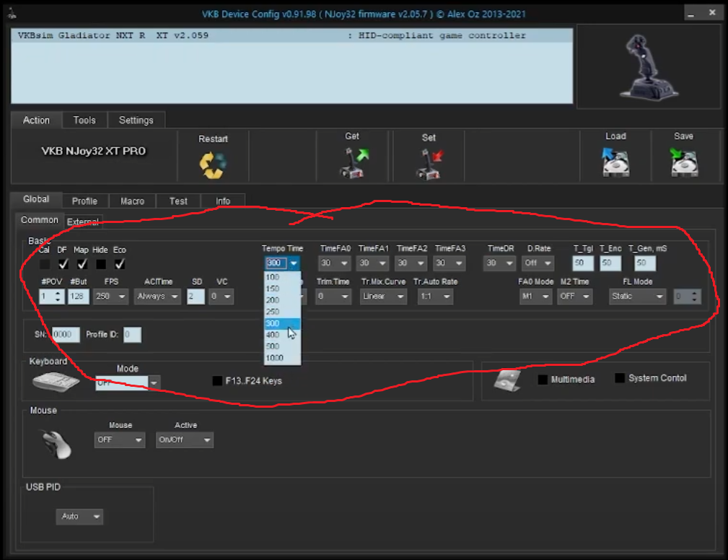Click the Set settings joystick icon
This screenshot has height=560, width=728.
(x=429, y=164)
